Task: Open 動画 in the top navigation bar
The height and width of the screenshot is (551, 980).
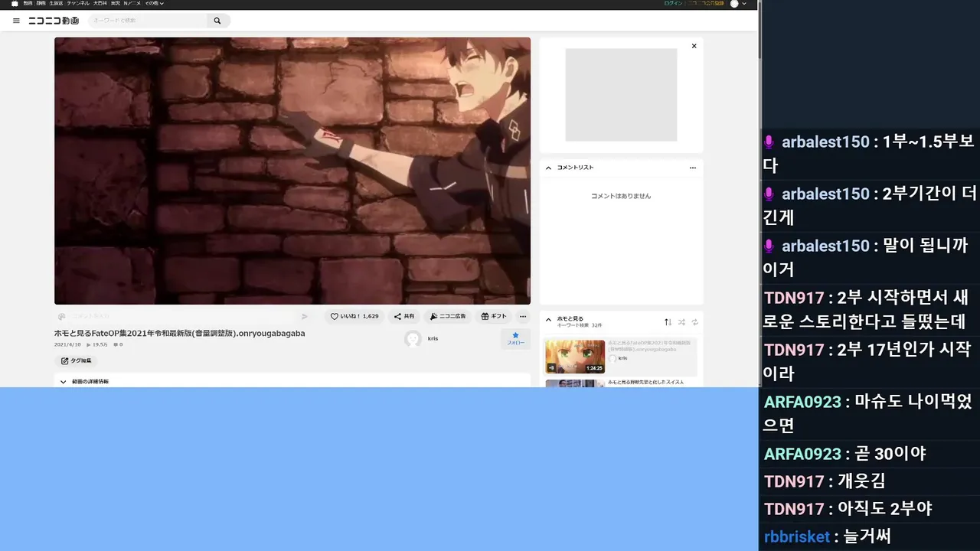Action: tap(28, 4)
